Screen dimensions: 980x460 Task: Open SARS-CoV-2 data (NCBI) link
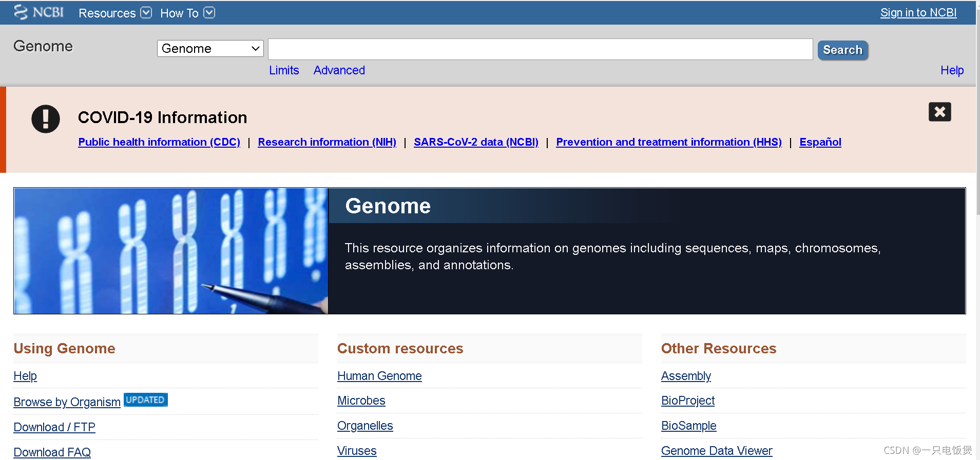point(476,142)
